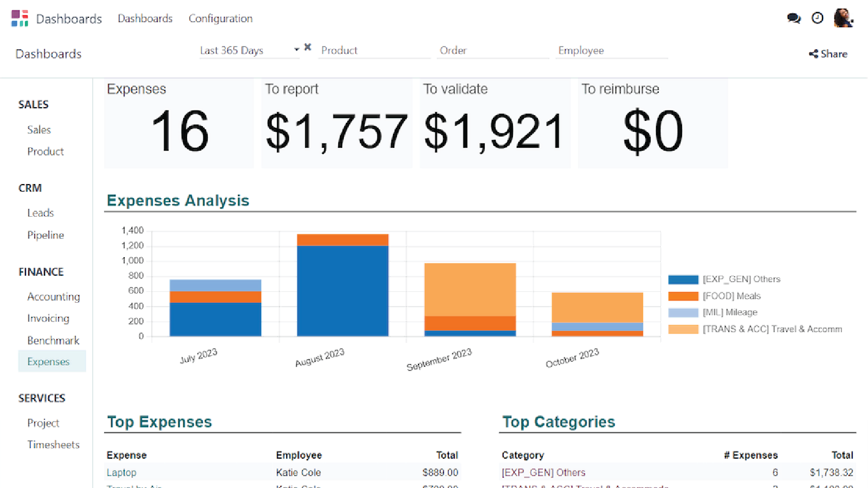Open the Product filter field
The width and height of the screenshot is (868, 488).
pyautogui.click(x=374, y=50)
